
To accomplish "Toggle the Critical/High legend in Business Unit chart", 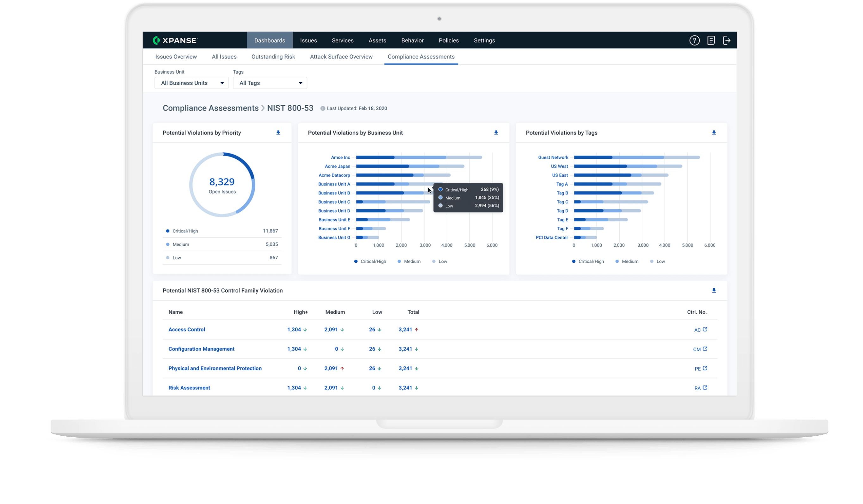I will point(369,261).
